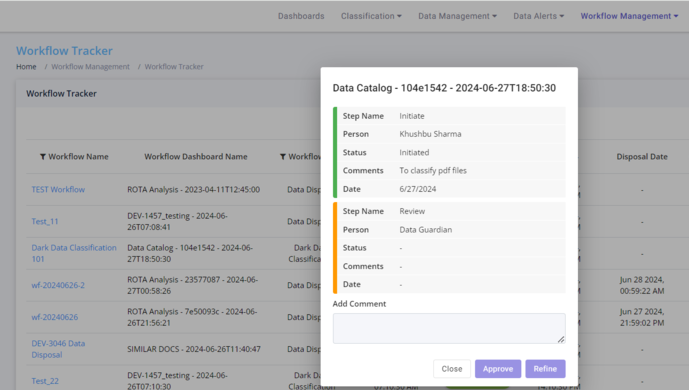Click the 'Review' step name value
Viewport: 689px width, 390px height.
click(x=412, y=211)
